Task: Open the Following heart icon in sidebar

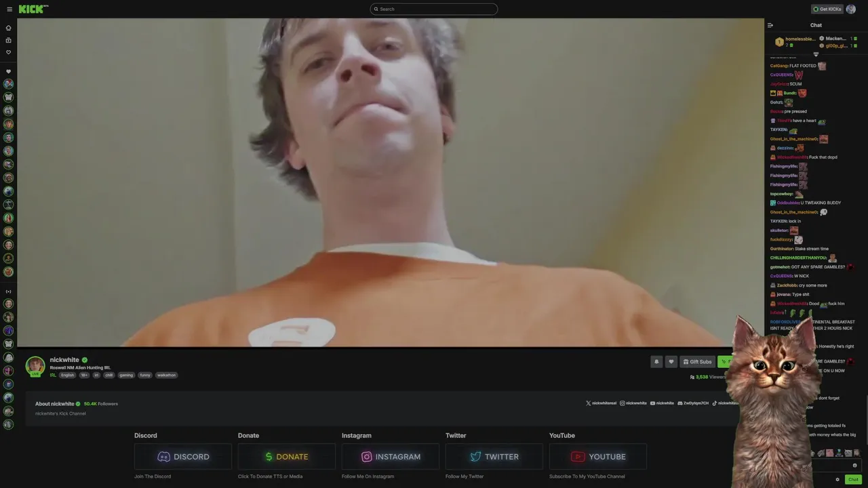Action: [x=9, y=52]
